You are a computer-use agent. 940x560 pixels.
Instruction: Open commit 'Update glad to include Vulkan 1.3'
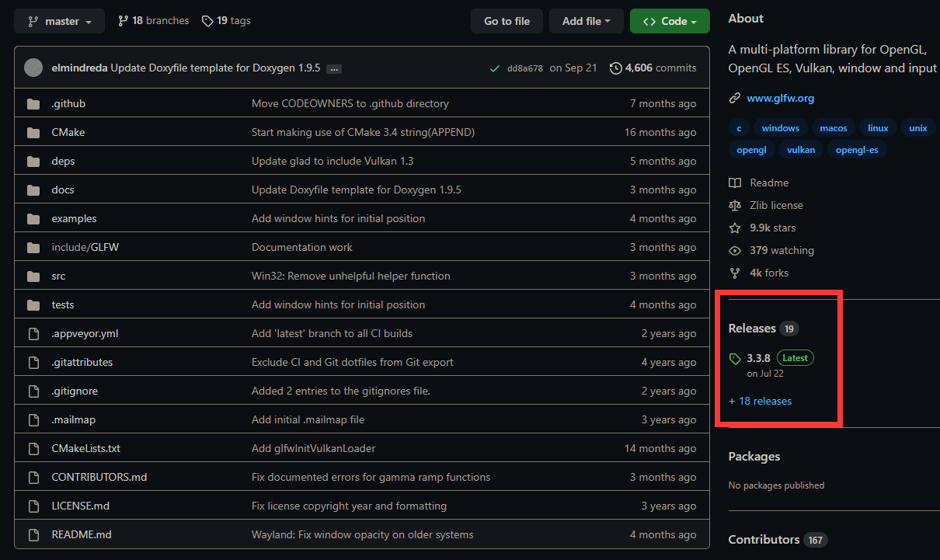pos(332,161)
